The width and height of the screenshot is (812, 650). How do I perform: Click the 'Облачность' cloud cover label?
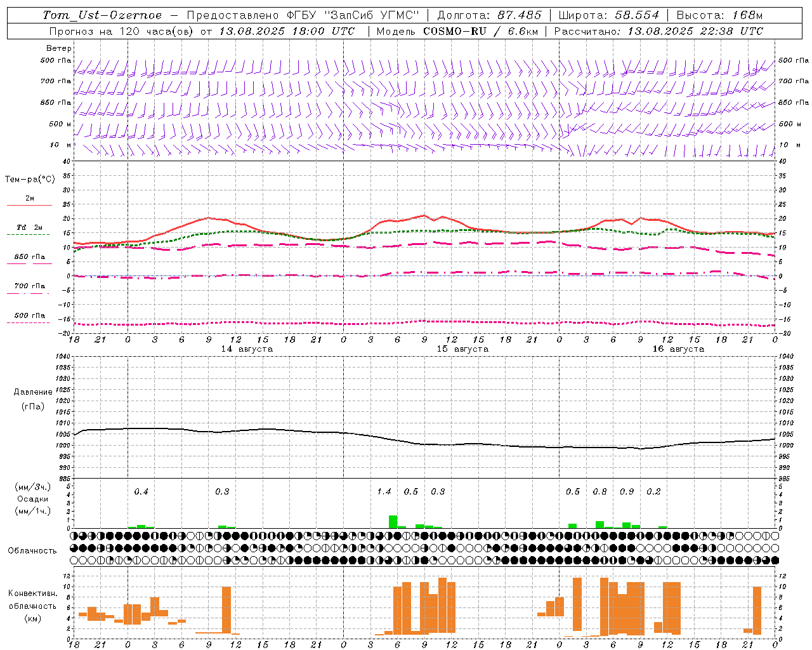pyautogui.click(x=32, y=551)
